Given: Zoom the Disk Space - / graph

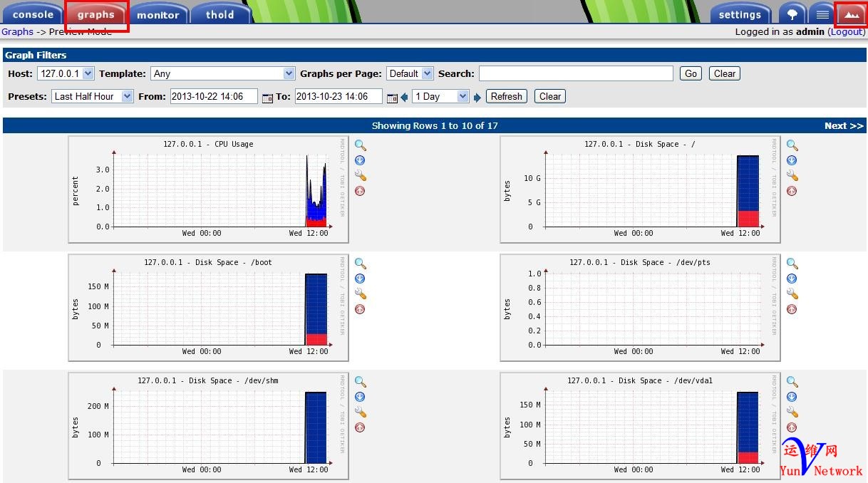Looking at the screenshot, I should tap(792, 145).
